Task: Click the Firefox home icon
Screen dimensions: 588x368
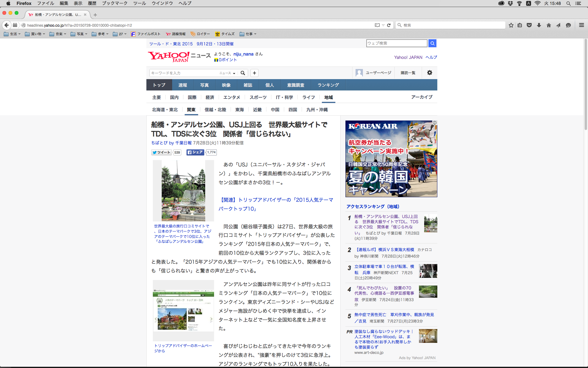Action: 549,25
